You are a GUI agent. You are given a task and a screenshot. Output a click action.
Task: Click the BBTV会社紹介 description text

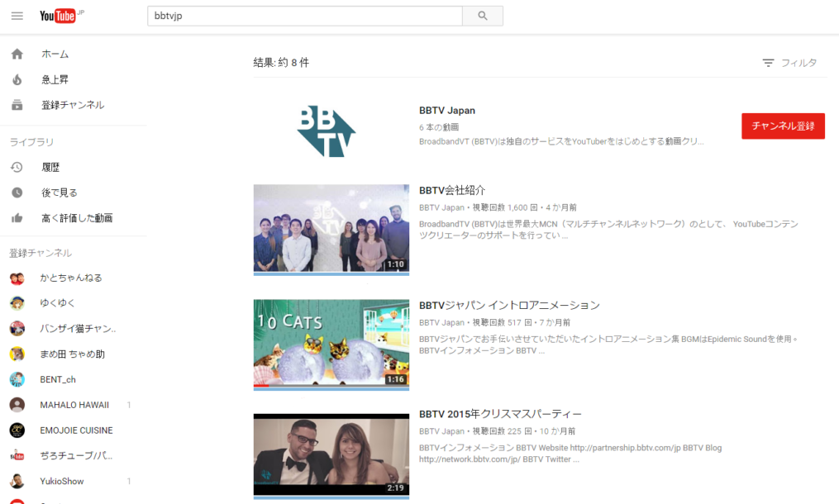[x=608, y=230]
